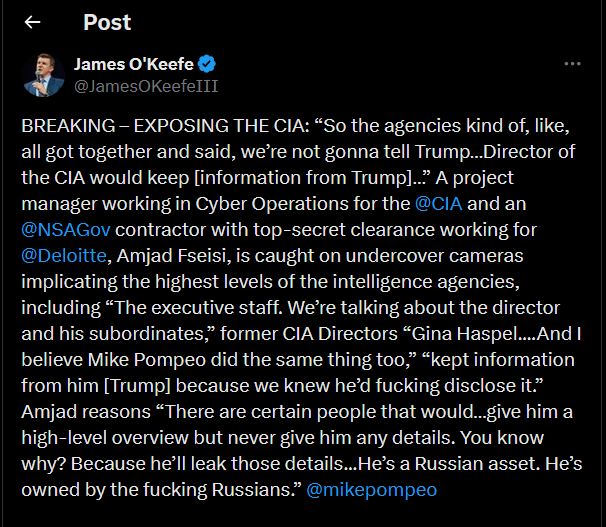Open the post's three-dot more options menu
The image size is (606, 527).
click(572, 64)
